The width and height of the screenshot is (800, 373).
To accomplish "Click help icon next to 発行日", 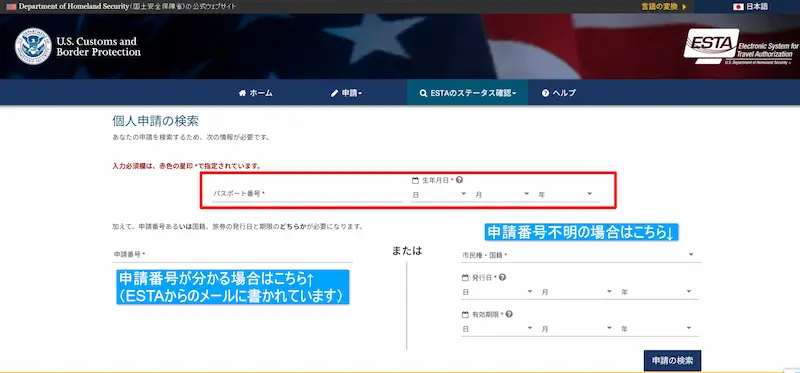I will 503,277.
